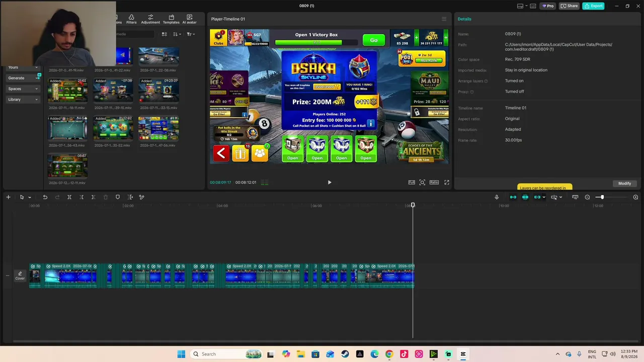This screenshot has height=362, width=644.
Task: Click the Cover button on the track
Action: [x=20, y=276]
